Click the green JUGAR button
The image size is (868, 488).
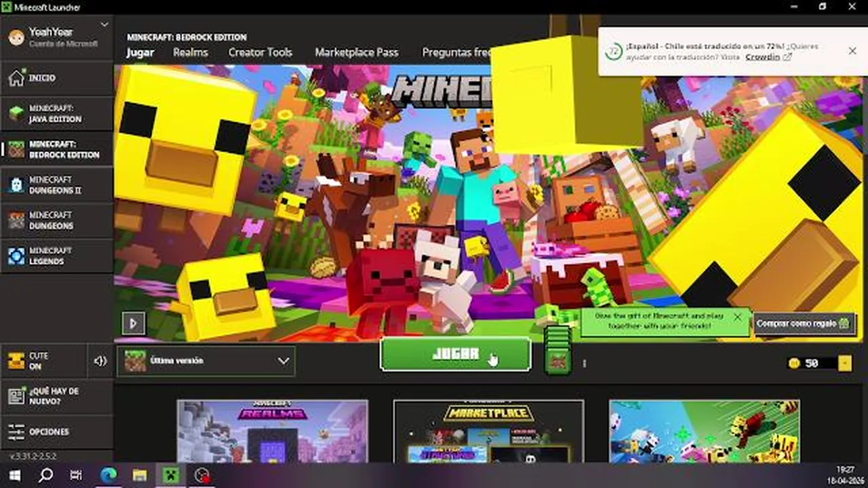pos(455,354)
